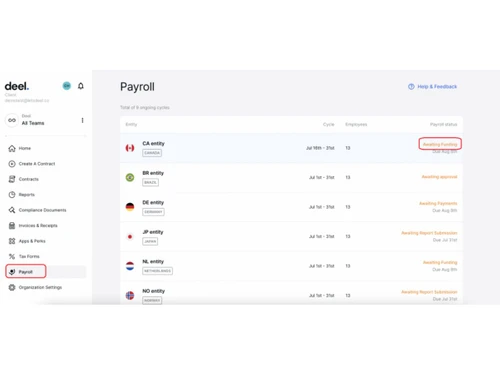
Task: Open the Reports page
Action: tap(27, 194)
